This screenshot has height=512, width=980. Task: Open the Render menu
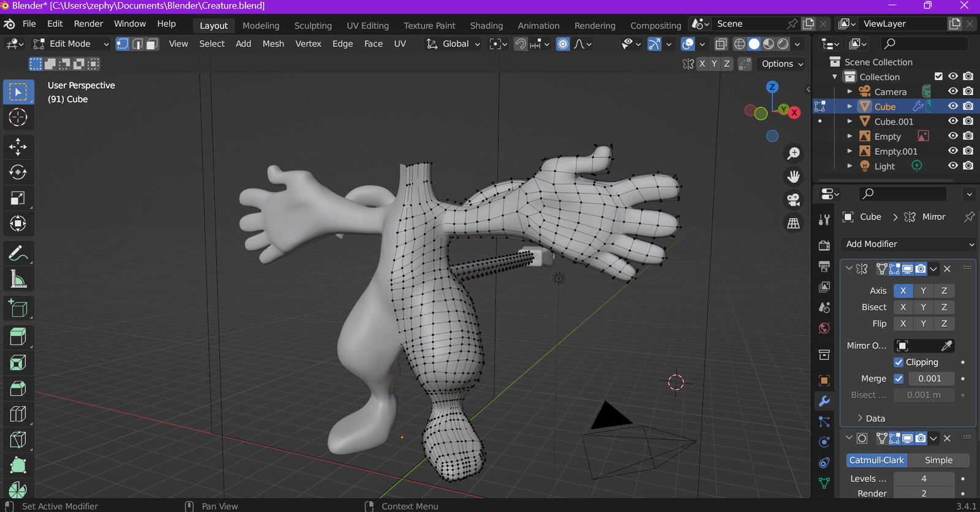coord(89,24)
